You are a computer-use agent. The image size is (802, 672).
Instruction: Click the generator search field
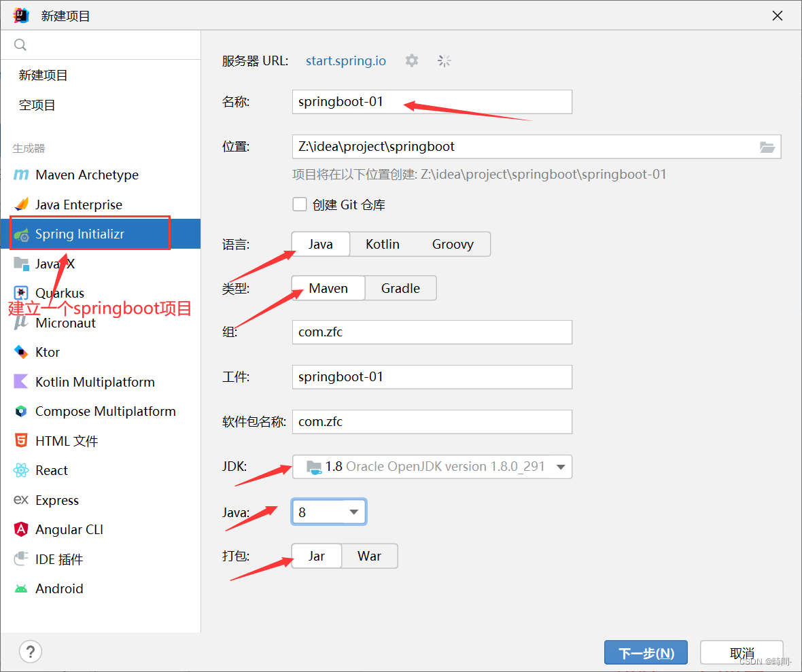point(101,45)
